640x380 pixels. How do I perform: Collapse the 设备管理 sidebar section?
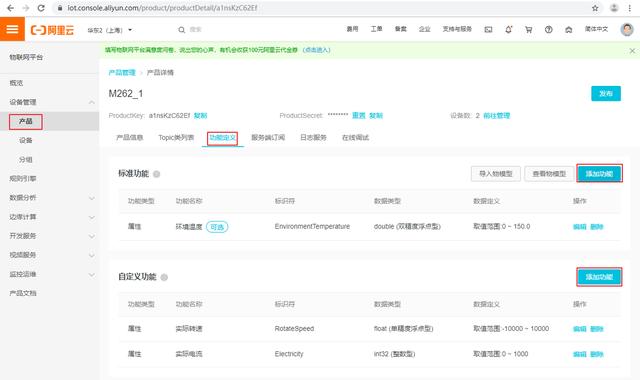point(92,102)
